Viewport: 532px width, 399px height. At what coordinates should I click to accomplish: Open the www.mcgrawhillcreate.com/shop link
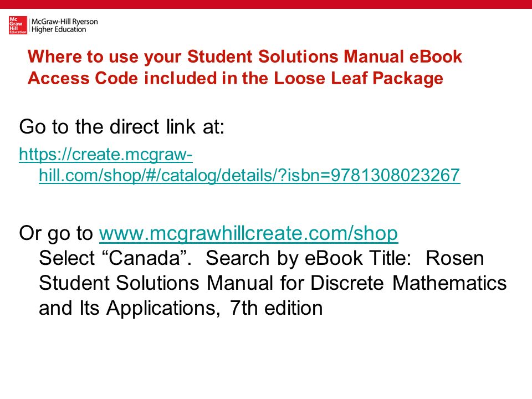click(x=248, y=233)
